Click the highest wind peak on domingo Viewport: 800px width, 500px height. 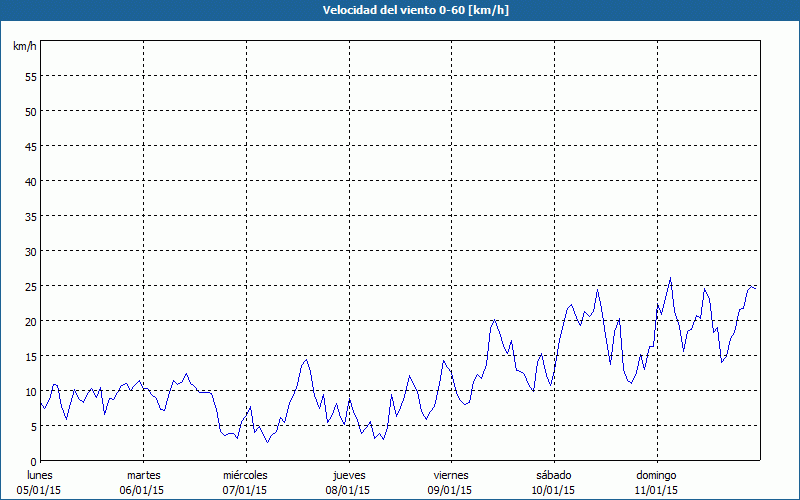click(670, 278)
